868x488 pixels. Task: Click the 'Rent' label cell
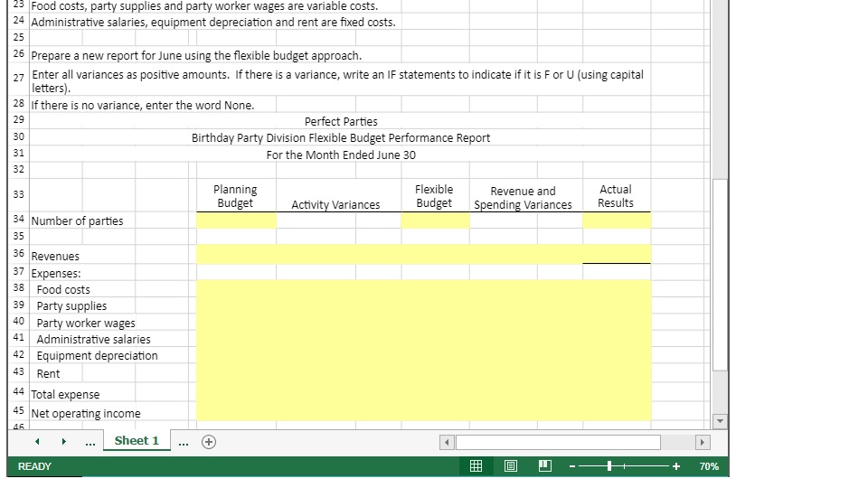48,373
